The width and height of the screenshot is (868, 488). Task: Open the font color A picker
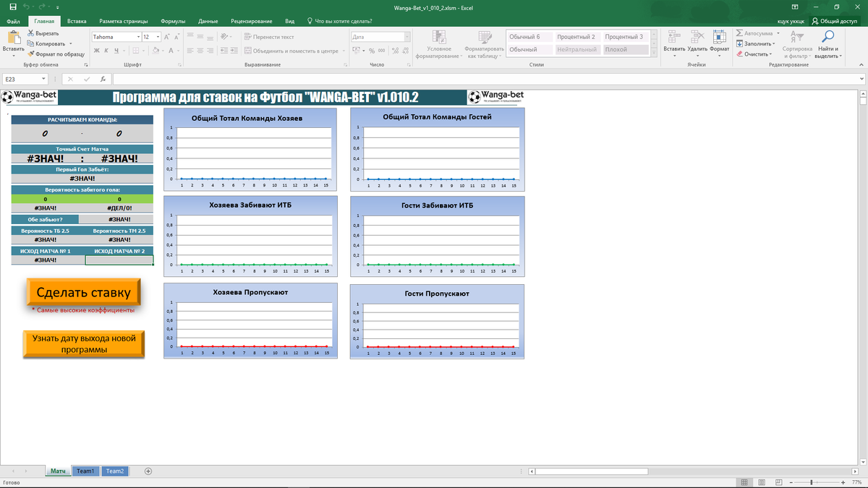(x=171, y=51)
